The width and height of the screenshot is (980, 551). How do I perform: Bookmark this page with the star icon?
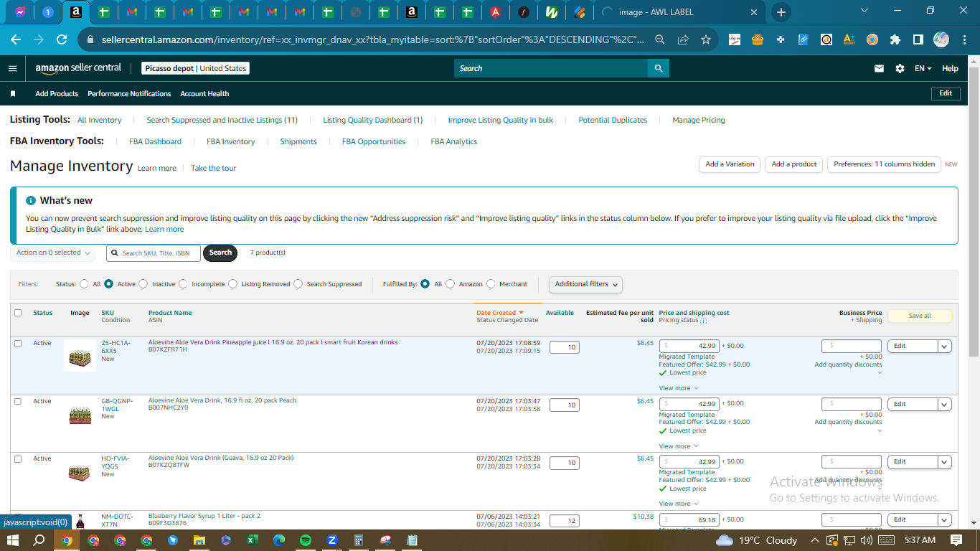pyautogui.click(x=705, y=40)
